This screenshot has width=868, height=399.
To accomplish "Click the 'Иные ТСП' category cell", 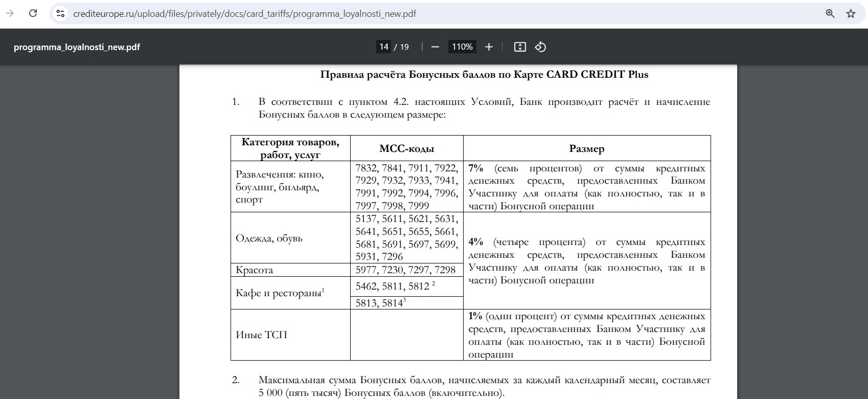I will pos(290,335).
